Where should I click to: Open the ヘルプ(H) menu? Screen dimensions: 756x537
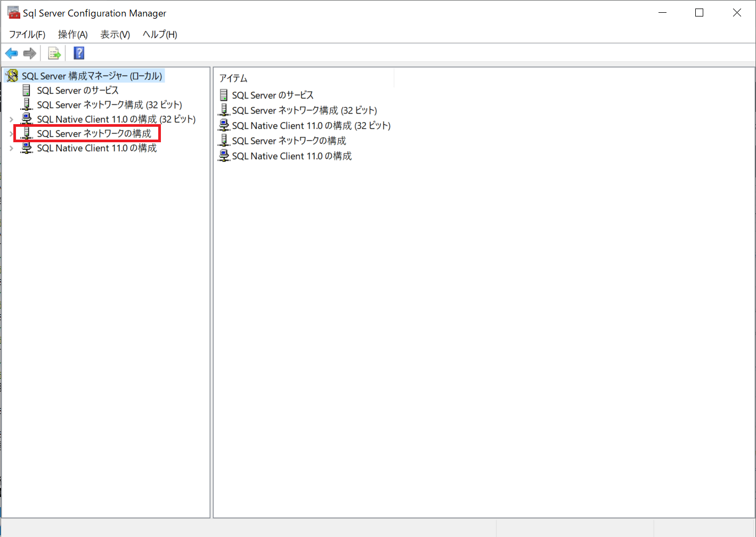coord(160,35)
